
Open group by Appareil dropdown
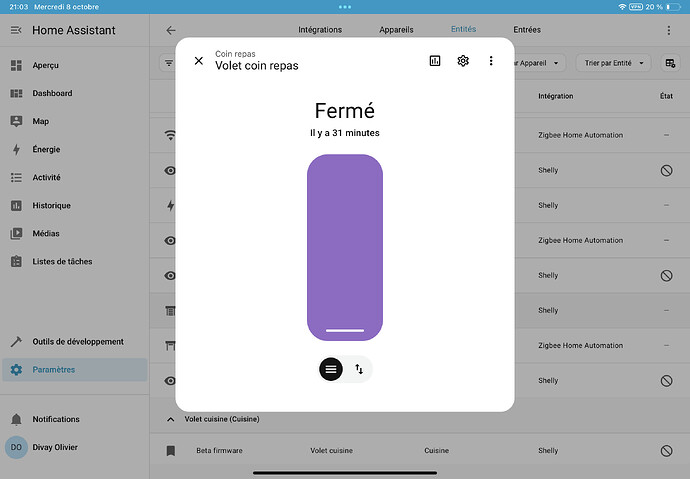(538, 63)
